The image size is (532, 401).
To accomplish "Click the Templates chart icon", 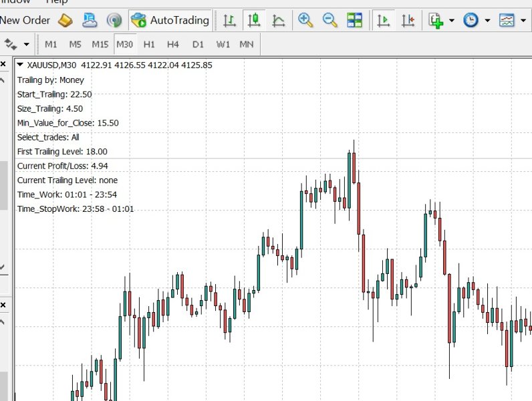I will click(507, 20).
